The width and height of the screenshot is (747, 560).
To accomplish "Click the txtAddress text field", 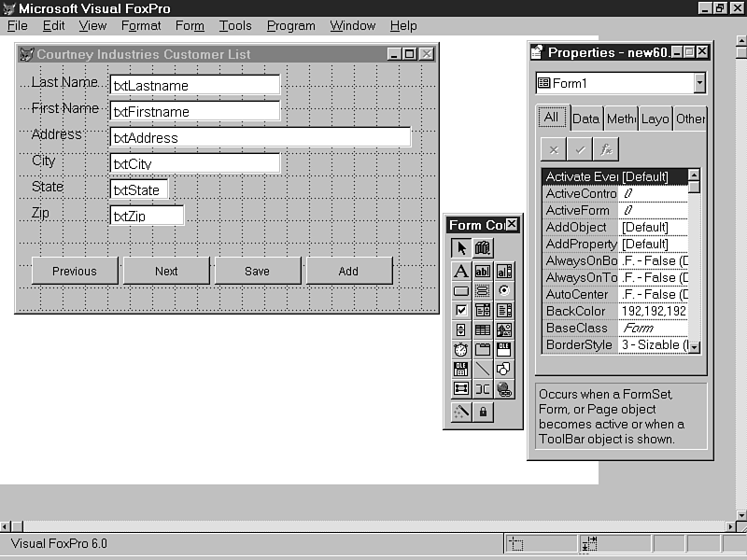I will [260, 137].
